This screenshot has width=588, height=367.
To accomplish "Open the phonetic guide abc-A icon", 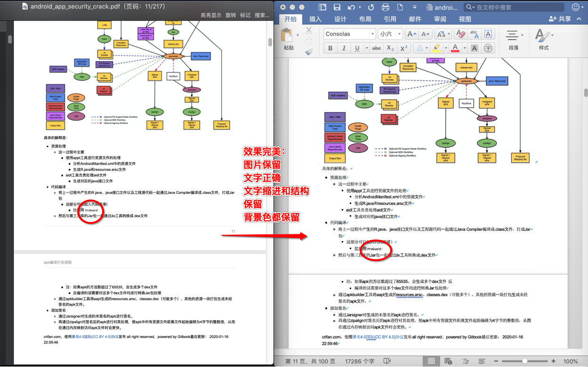I will 474,34.
